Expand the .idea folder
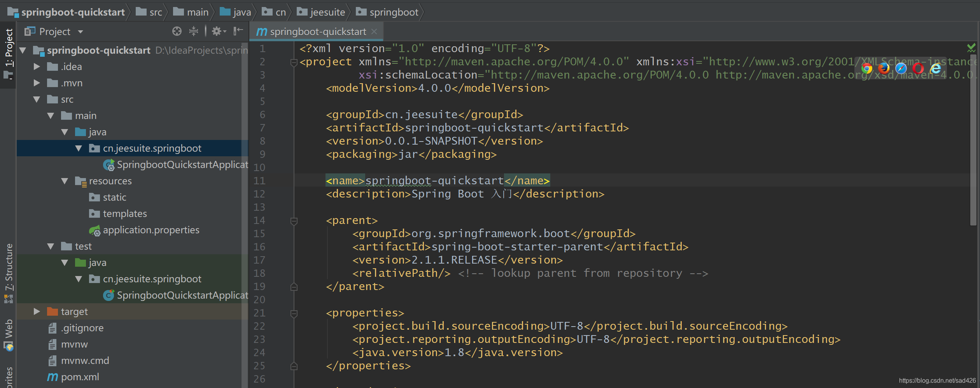This screenshot has width=980, height=388. click(37, 66)
